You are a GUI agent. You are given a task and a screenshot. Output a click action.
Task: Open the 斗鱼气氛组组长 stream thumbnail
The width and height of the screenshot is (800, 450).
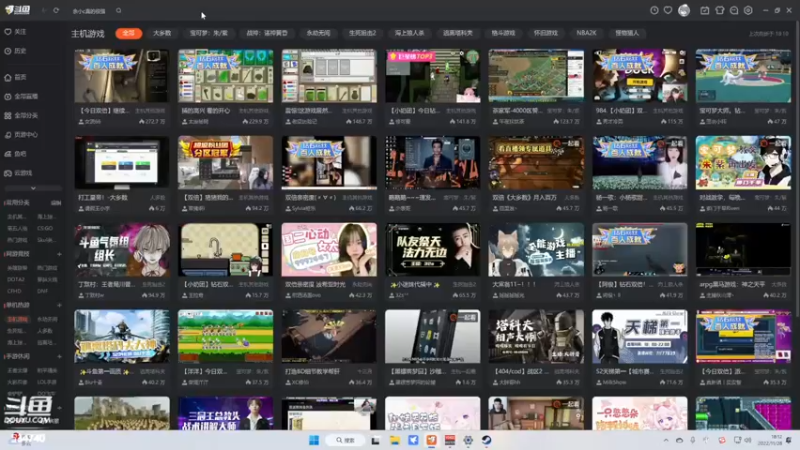pyautogui.click(x=122, y=249)
